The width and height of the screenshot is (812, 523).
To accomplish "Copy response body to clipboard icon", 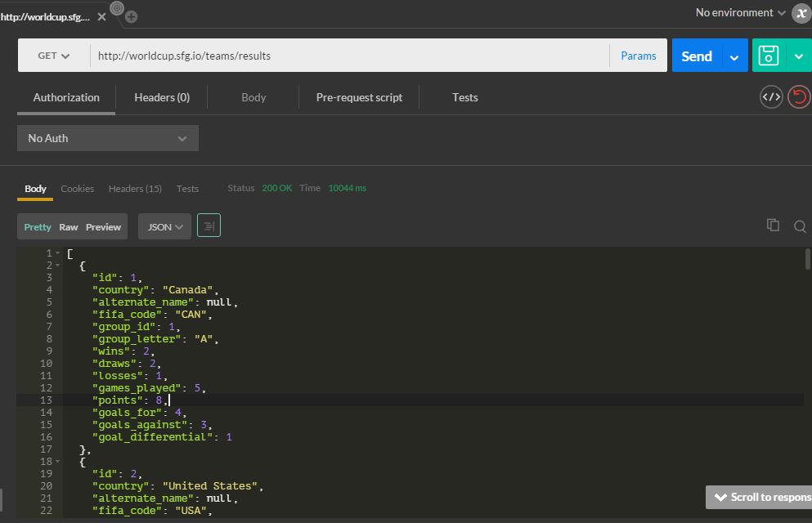I will [773, 226].
